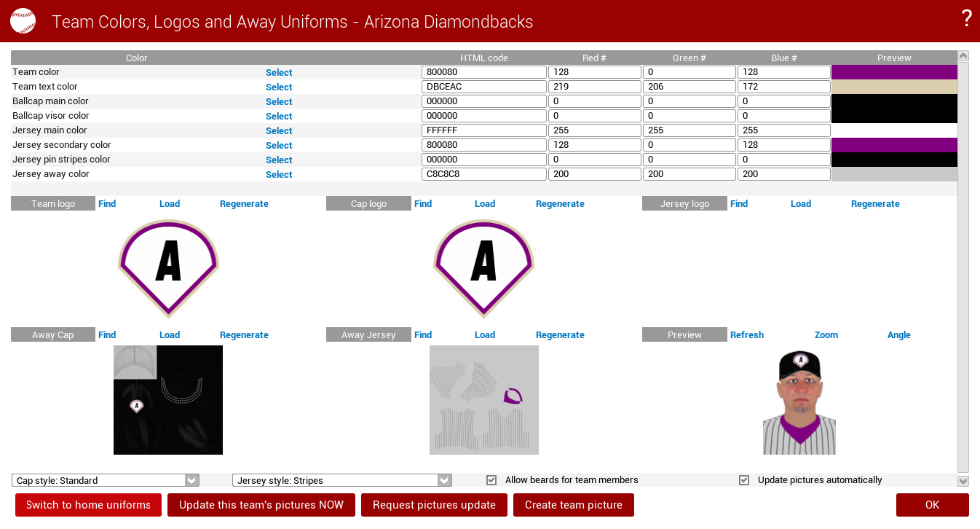Screen dimensions: 980x529
Task: Click Load next to Team logo
Action: (170, 204)
